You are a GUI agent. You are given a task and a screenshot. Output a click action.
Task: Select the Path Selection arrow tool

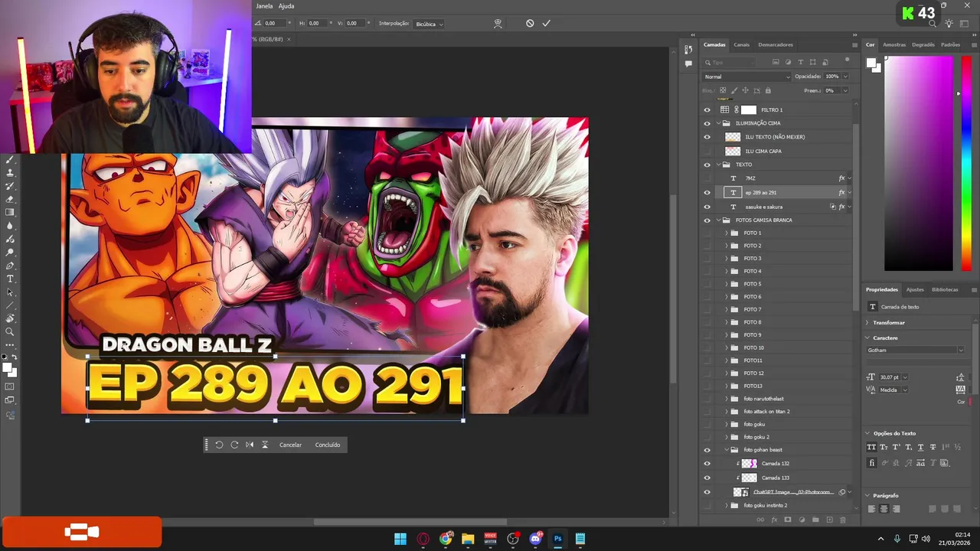pos(10,292)
